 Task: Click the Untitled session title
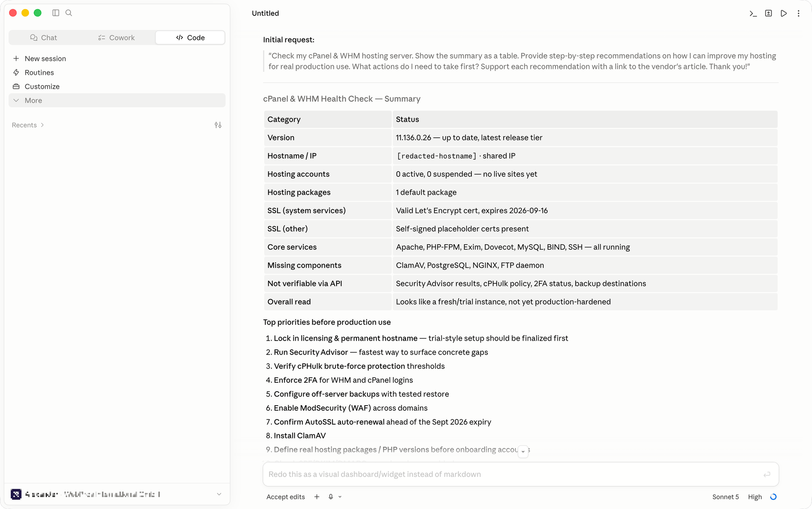point(265,13)
